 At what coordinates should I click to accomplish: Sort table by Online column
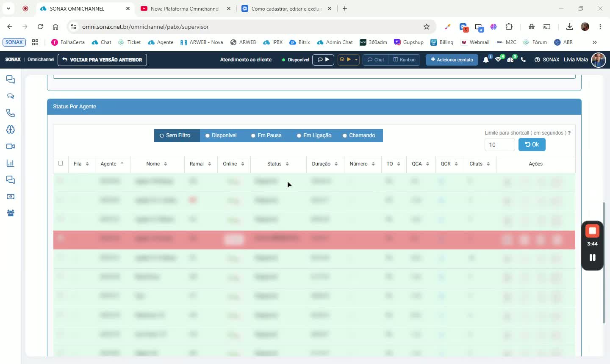(x=234, y=164)
